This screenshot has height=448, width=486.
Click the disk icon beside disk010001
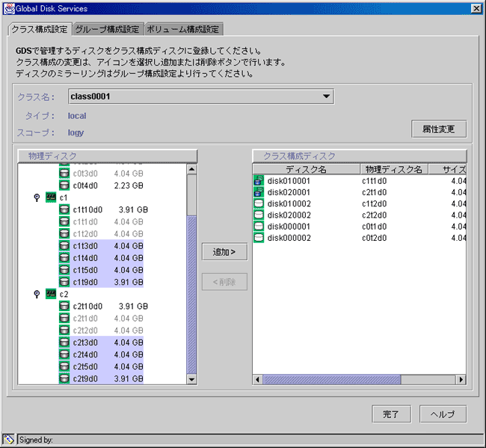[259, 180]
